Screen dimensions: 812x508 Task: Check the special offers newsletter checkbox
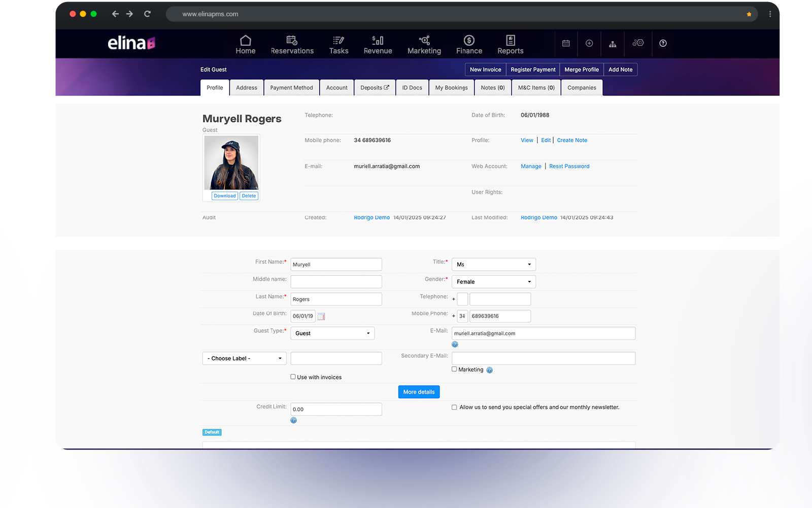454,407
